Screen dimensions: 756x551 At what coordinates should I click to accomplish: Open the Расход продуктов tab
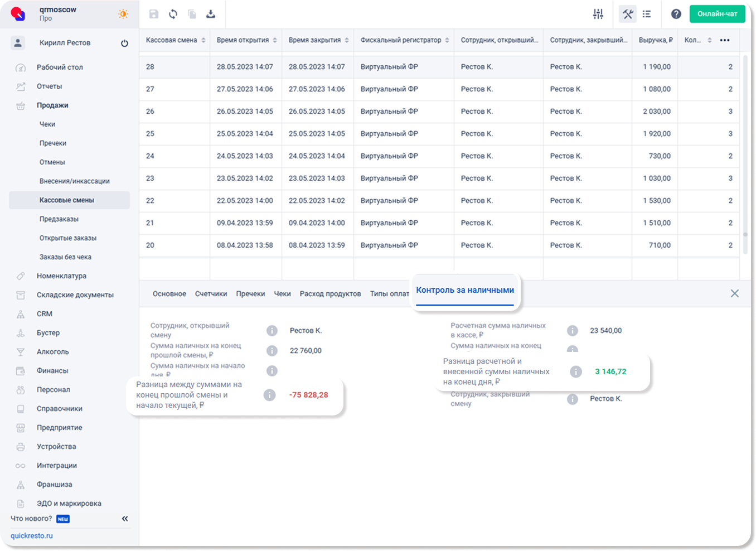coord(330,294)
